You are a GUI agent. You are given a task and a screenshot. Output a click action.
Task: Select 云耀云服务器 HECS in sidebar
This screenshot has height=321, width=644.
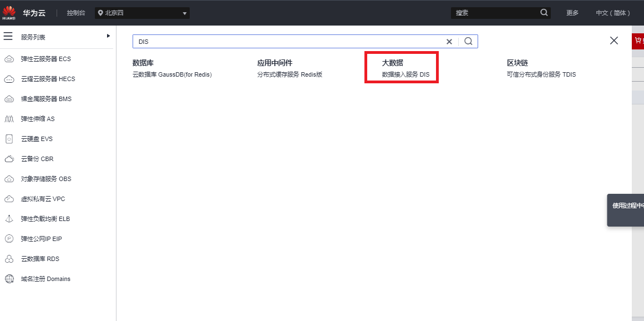coord(48,79)
